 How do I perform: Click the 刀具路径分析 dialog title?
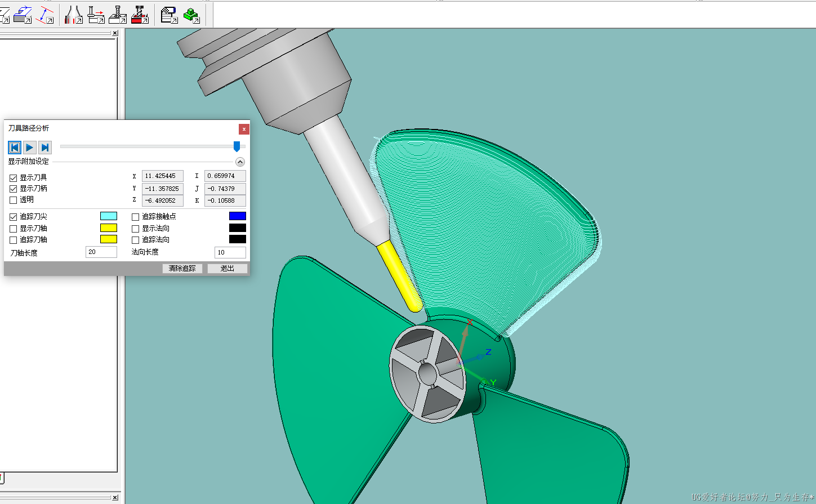[29, 128]
